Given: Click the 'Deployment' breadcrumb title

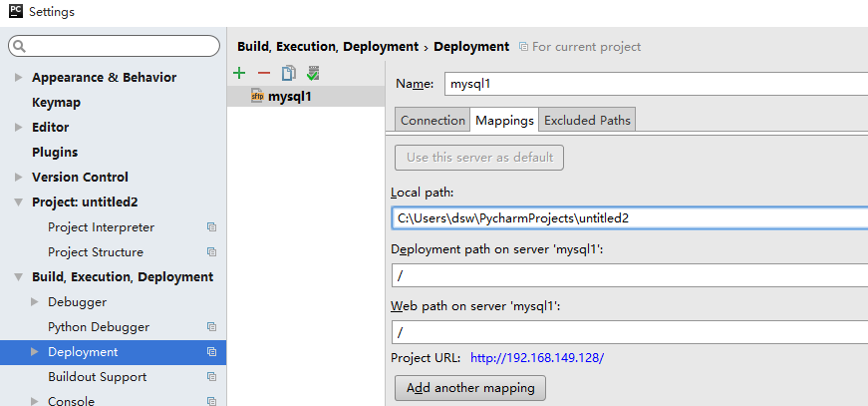Looking at the screenshot, I should (x=471, y=47).
